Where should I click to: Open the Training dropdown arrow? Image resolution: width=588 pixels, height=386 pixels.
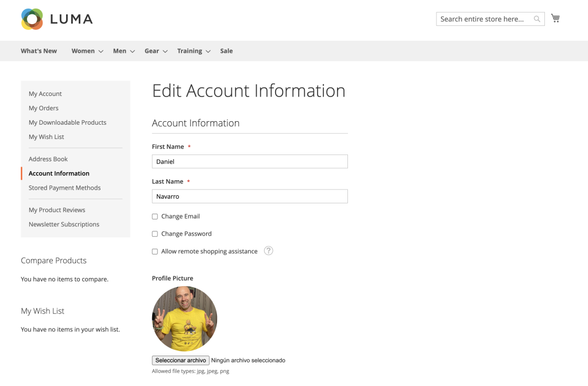tap(208, 51)
